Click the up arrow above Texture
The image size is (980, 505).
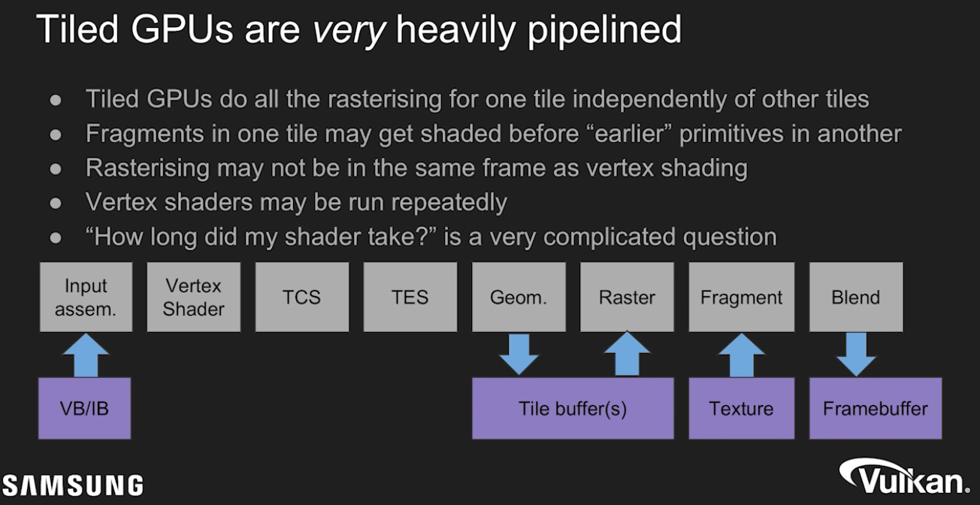coord(741,354)
